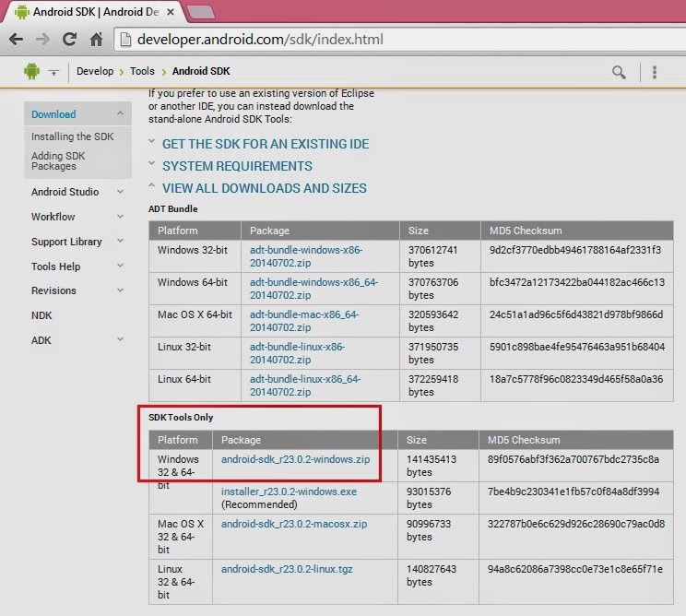Expand the Tools Help sidebar chevron
The height and width of the screenshot is (616, 686).
pos(120,266)
